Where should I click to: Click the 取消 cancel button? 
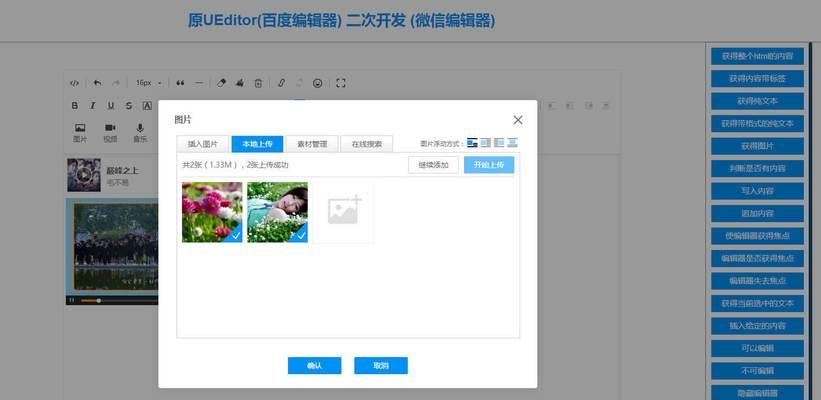[381, 366]
